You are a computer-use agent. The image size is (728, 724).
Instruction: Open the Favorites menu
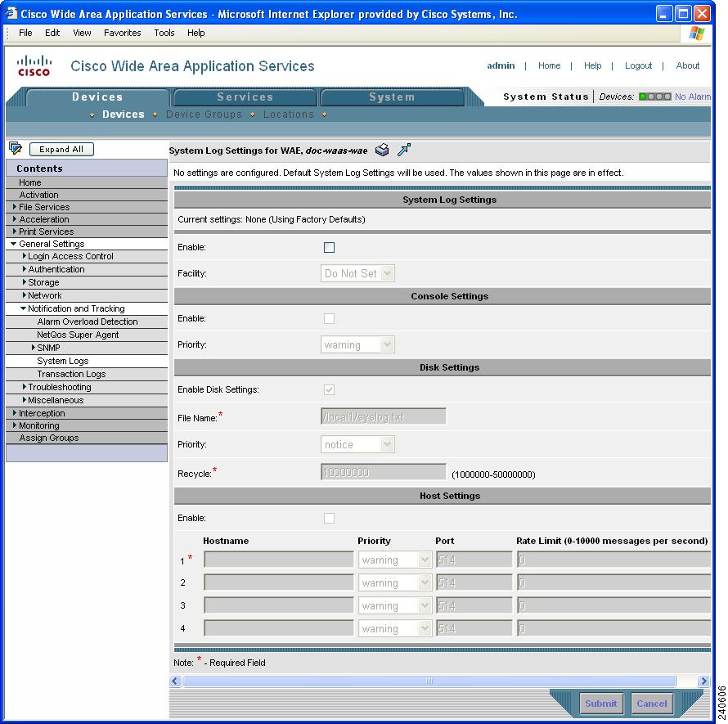pos(122,33)
